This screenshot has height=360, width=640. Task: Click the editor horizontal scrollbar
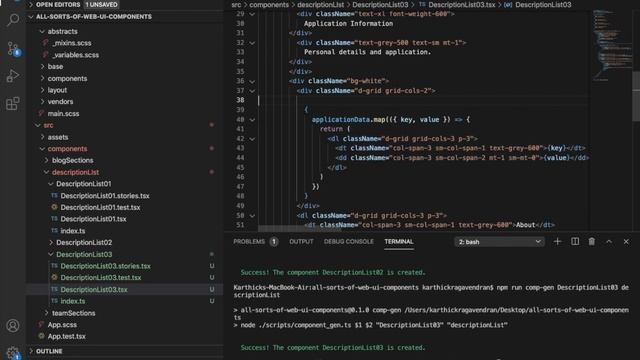300,228
